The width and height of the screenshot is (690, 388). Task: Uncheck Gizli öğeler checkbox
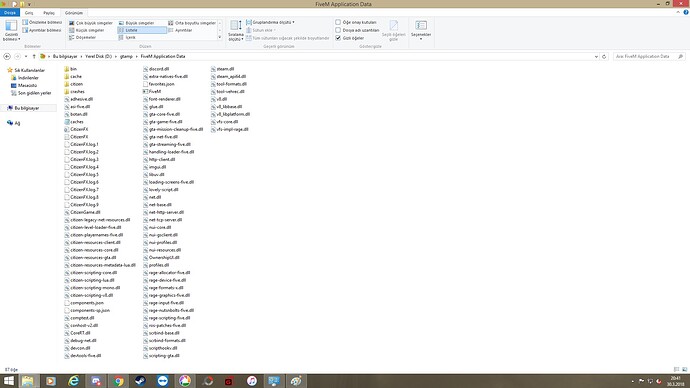(x=338, y=38)
